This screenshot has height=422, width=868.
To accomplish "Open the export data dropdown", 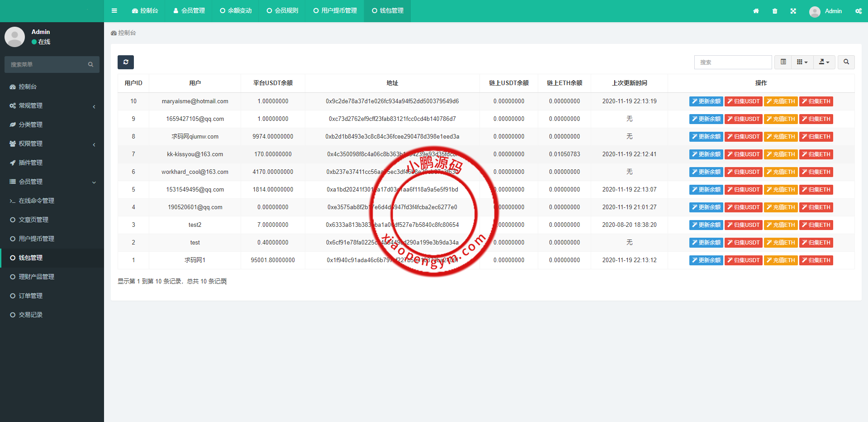I will [x=824, y=62].
